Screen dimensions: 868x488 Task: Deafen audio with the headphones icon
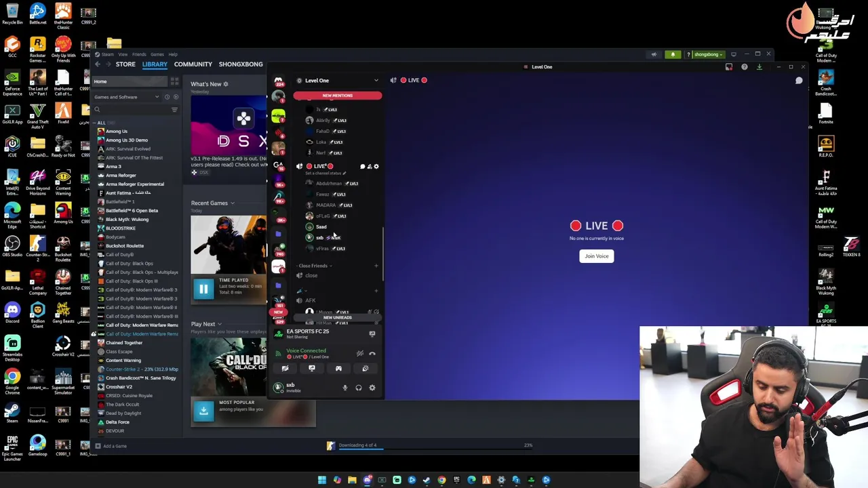point(358,388)
